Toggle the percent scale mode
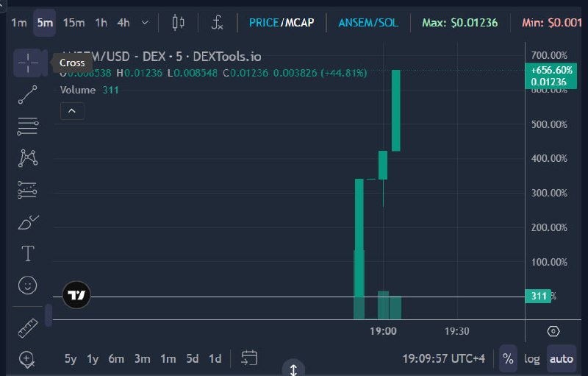 point(508,359)
